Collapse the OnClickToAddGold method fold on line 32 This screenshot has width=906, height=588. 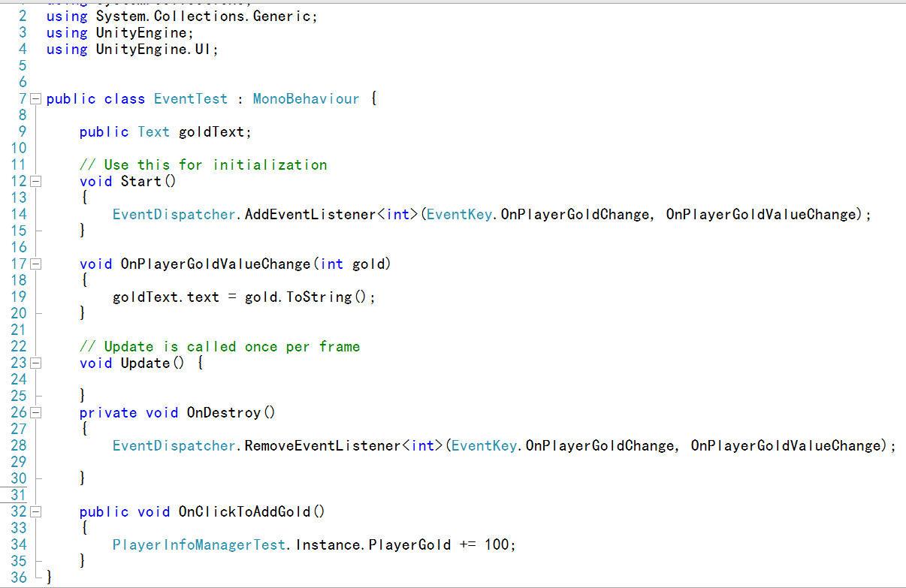coord(36,512)
